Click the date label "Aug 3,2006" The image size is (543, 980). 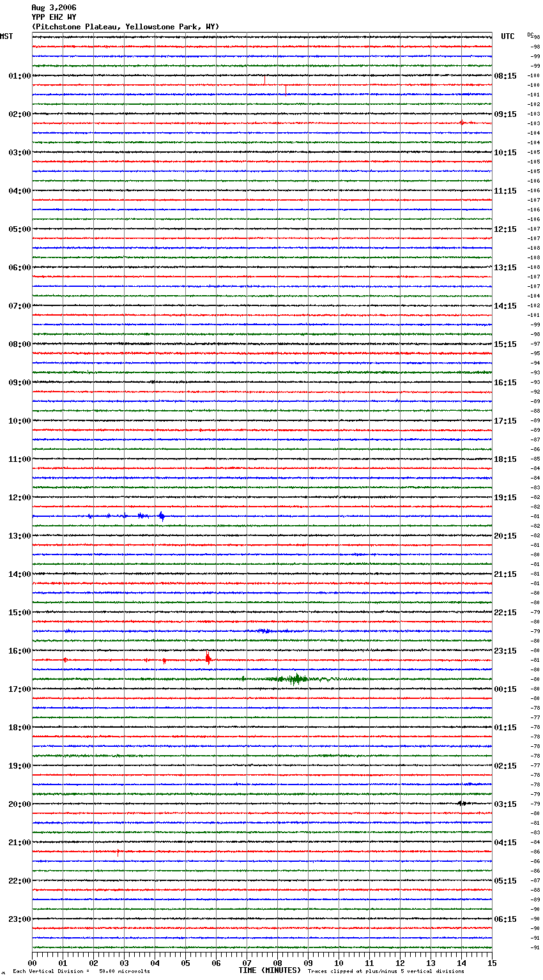point(54,8)
